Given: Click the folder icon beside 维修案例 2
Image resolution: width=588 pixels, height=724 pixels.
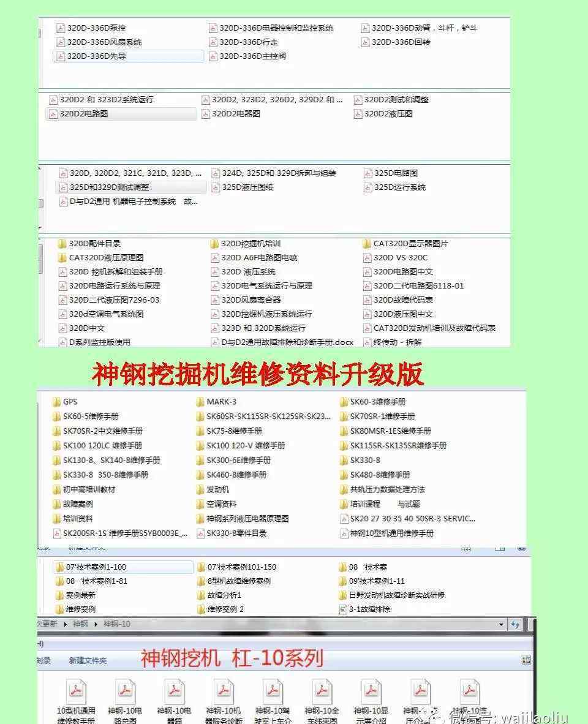Looking at the screenshot, I should pos(201,609).
